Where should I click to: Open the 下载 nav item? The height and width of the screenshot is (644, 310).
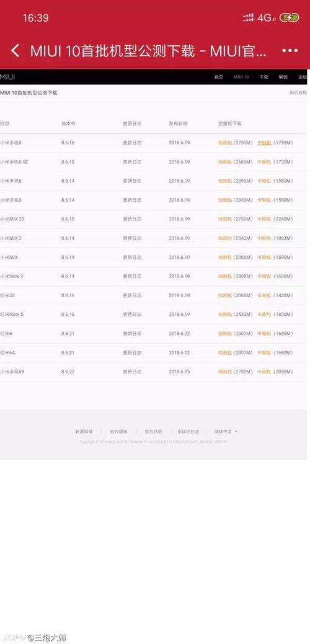click(x=263, y=77)
